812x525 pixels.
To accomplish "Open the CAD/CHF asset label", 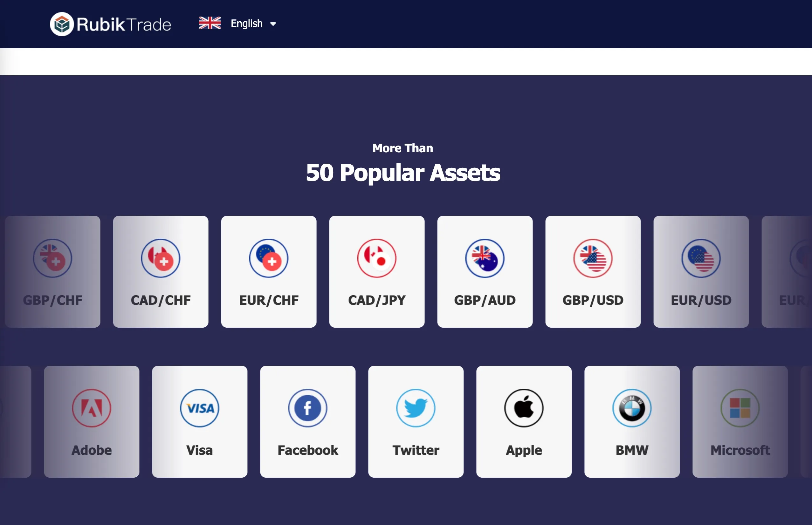I will (161, 300).
